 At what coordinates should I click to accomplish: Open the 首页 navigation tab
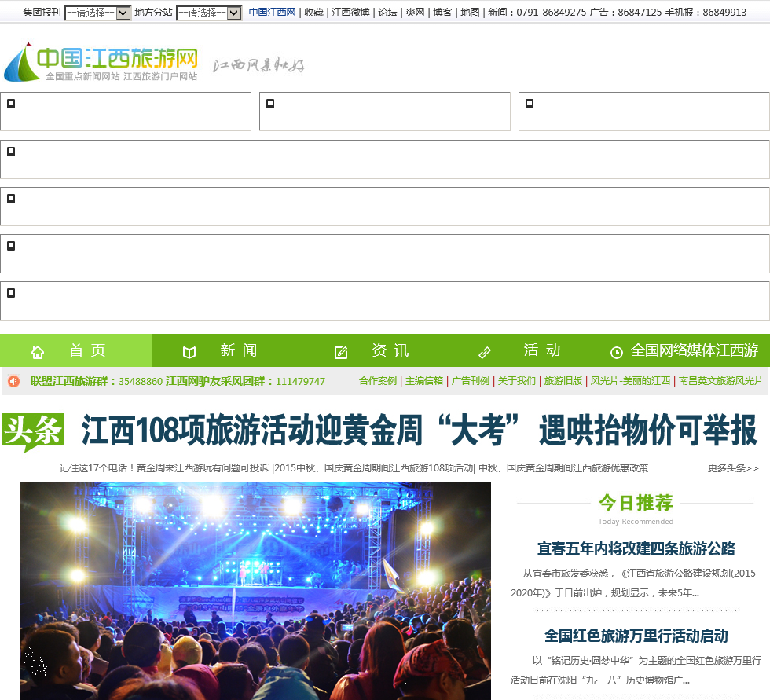coord(75,350)
